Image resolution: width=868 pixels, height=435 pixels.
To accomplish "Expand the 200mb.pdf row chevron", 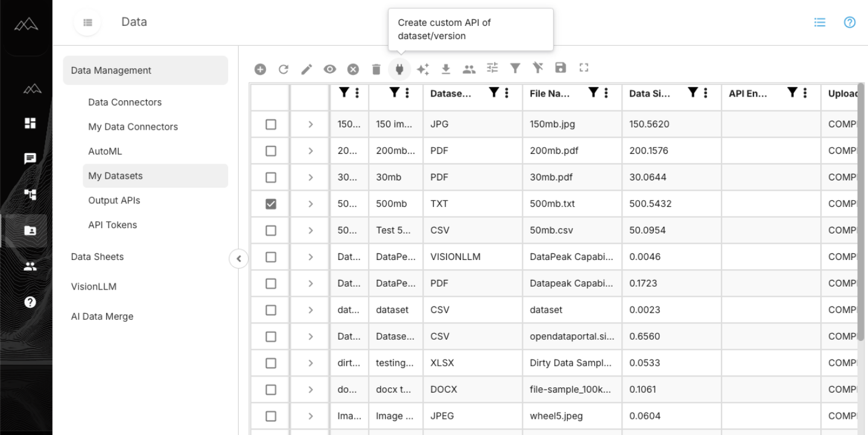I will pos(311,150).
